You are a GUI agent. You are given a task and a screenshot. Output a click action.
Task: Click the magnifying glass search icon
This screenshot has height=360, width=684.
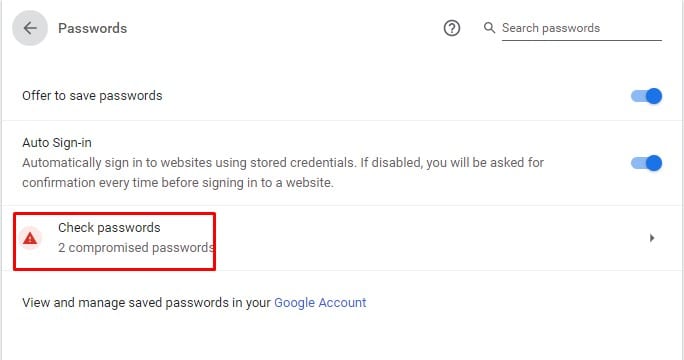click(489, 28)
